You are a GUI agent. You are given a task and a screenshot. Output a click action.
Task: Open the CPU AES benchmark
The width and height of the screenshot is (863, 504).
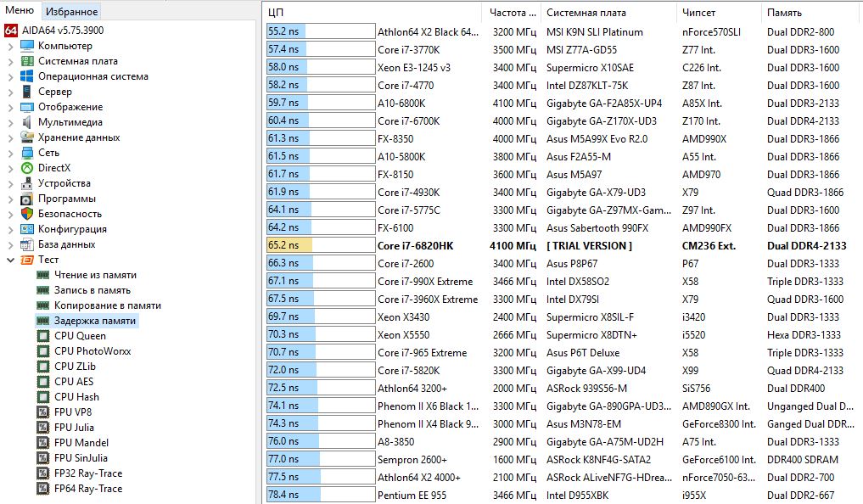tap(74, 382)
